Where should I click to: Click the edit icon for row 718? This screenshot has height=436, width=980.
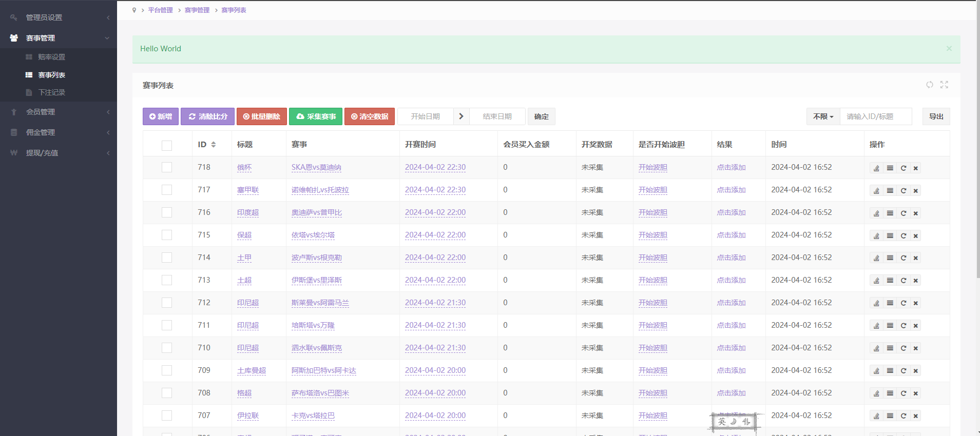tap(876, 168)
